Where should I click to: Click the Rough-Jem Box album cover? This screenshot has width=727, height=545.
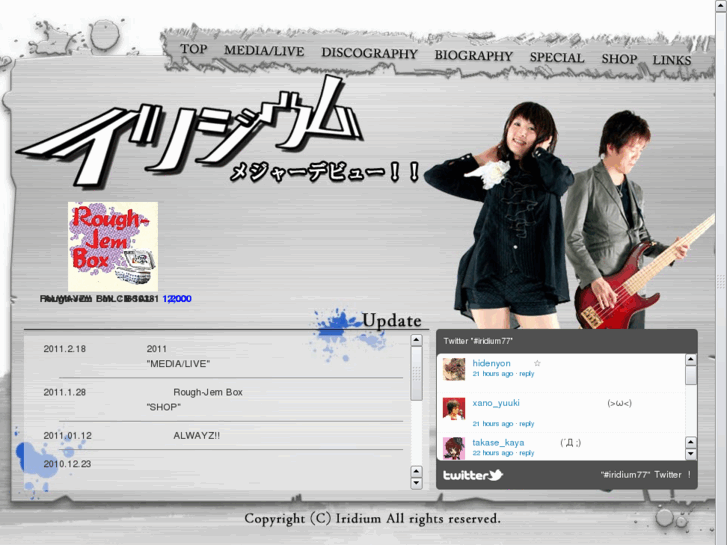click(x=113, y=246)
